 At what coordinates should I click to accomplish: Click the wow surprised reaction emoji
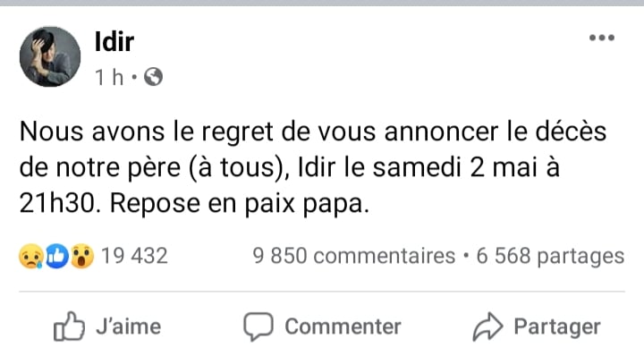(82, 256)
